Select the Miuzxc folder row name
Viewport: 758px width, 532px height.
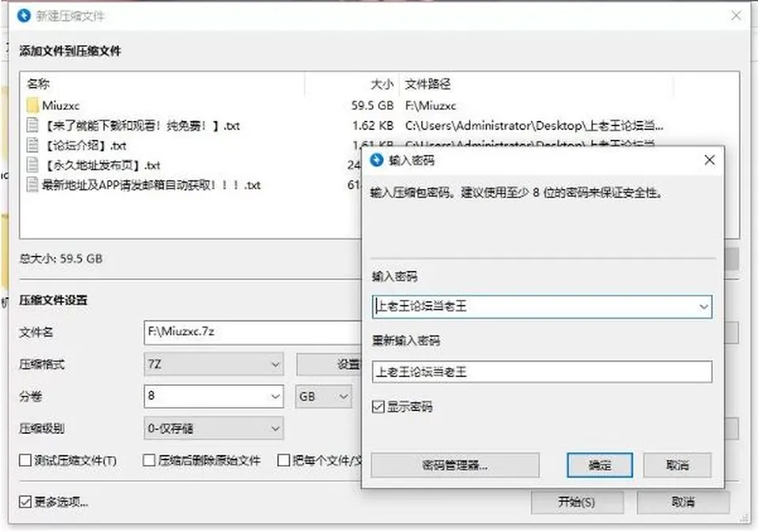pyautogui.click(x=61, y=105)
